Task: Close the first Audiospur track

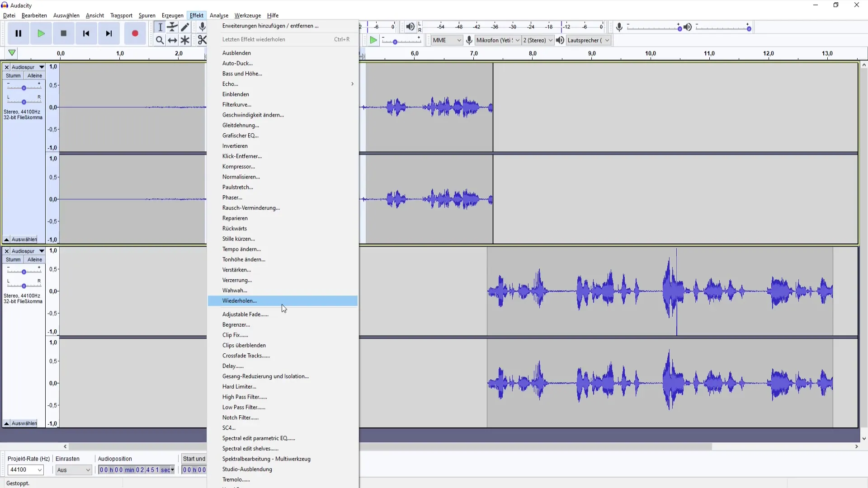Action: (6, 67)
